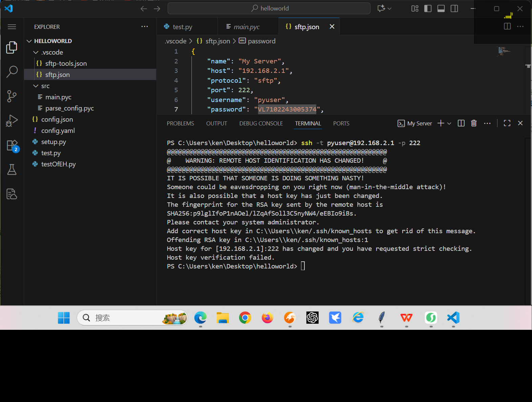Open the new terminal launch profile dropdown
This screenshot has width=532, height=402.
click(x=449, y=123)
